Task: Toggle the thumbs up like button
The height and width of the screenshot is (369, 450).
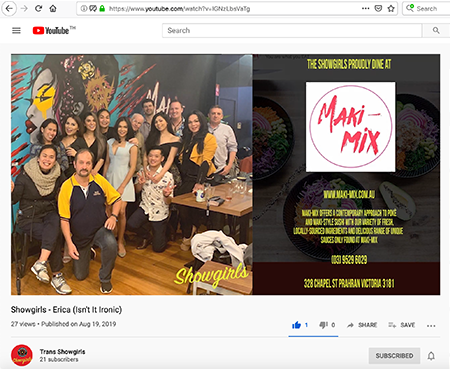Action: (x=300, y=325)
